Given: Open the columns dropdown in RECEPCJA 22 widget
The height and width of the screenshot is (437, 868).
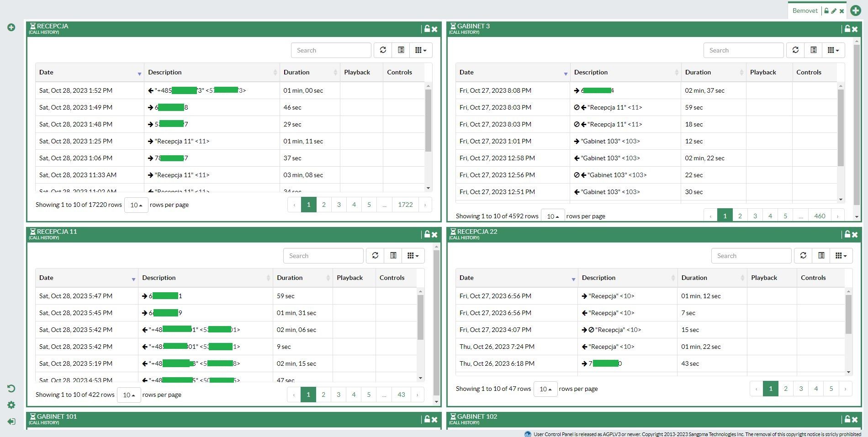Looking at the screenshot, I should tap(841, 256).
